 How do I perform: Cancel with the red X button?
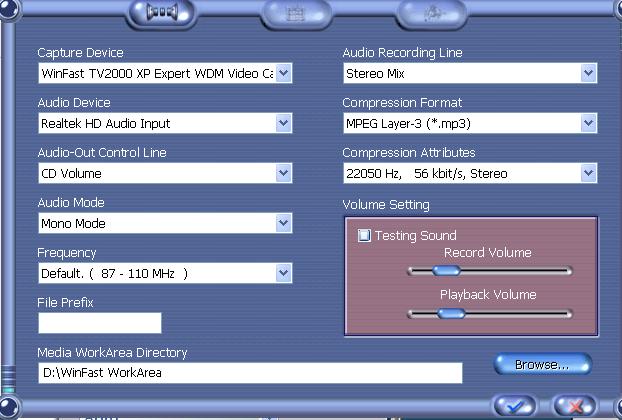[575, 406]
